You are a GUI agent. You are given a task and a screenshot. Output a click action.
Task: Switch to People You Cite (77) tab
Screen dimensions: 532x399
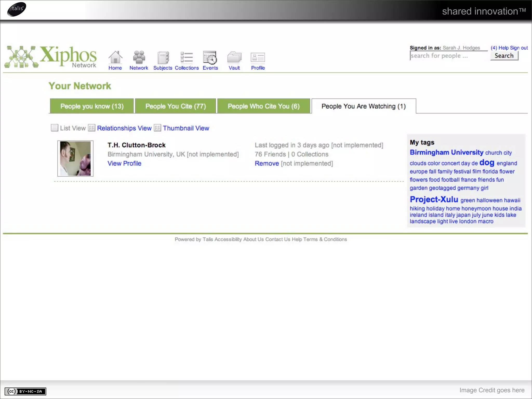point(175,106)
